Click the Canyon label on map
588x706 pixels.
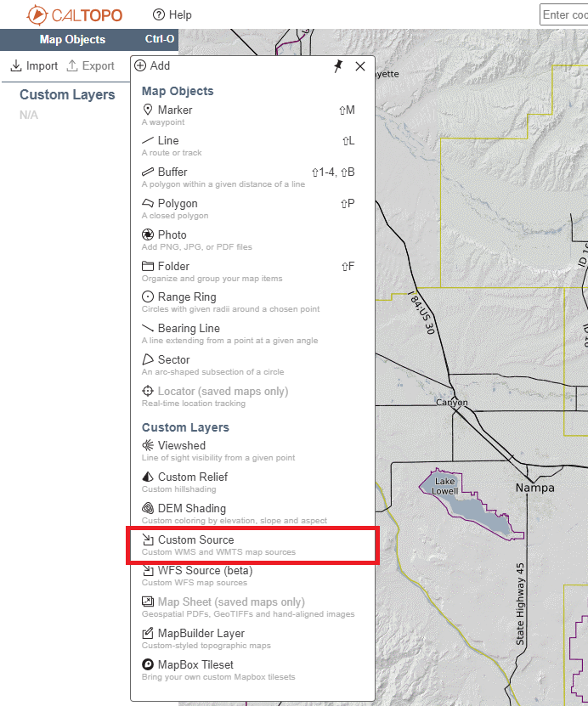[451, 403]
